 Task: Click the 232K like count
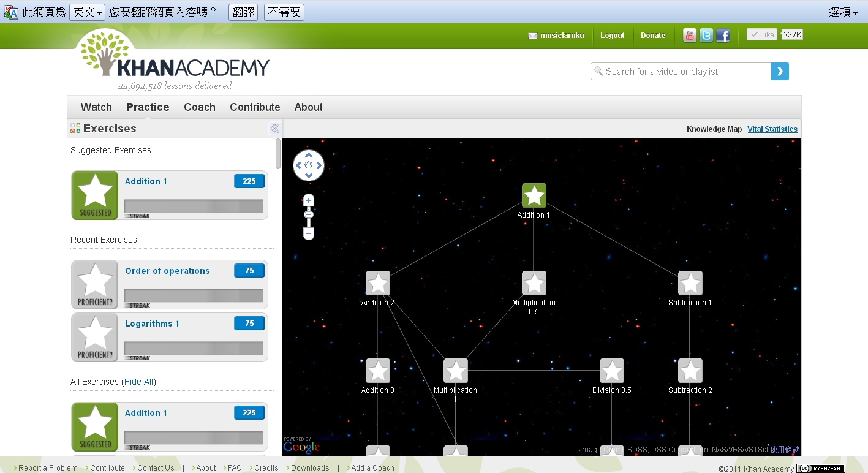(x=792, y=35)
